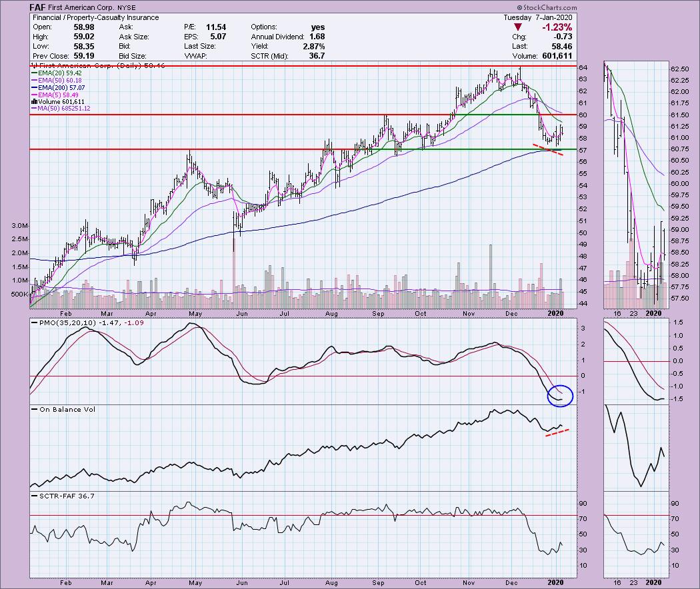The width and height of the screenshot is (700, 589).
Task: Select the SCTR-FAF 36.7 panel label
Action: click(x=58, y=496)
